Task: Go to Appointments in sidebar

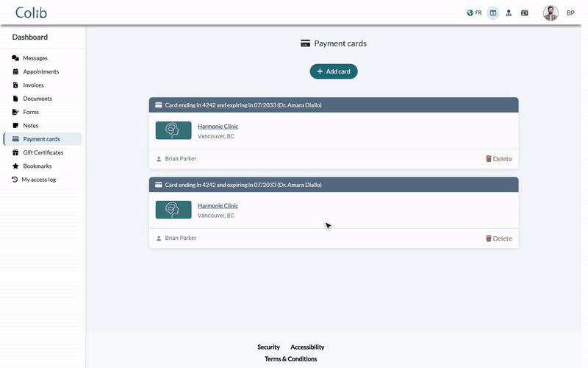Action: (x=41, y=71)
